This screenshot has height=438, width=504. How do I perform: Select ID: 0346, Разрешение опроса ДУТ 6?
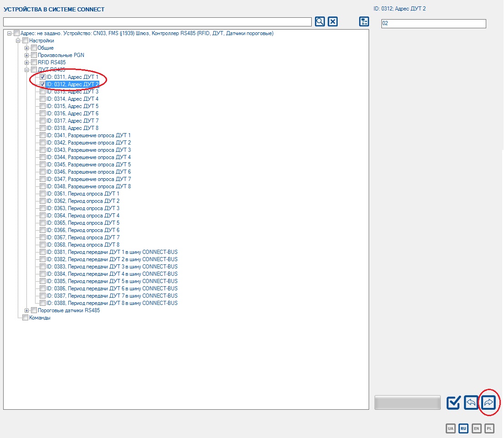pyautogui.click(x=88, y=172)
